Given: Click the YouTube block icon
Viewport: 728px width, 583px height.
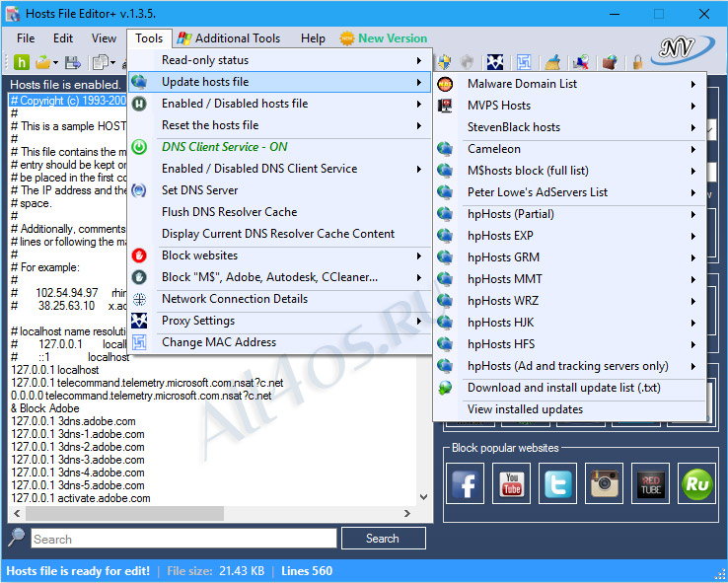Looking at the screenshot, I should click(511, 483).
